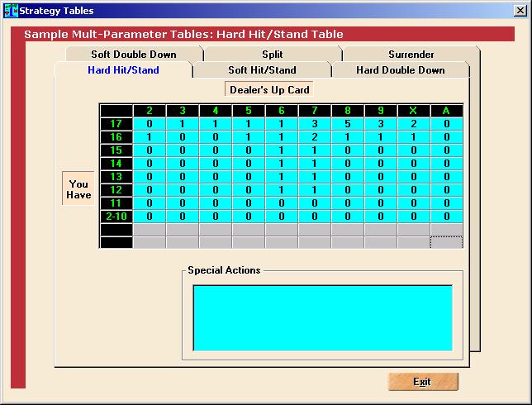Screen dimensions: 532x405
Task: Click the Dealer's Up Card label
Action: click(x=268, y=89)
